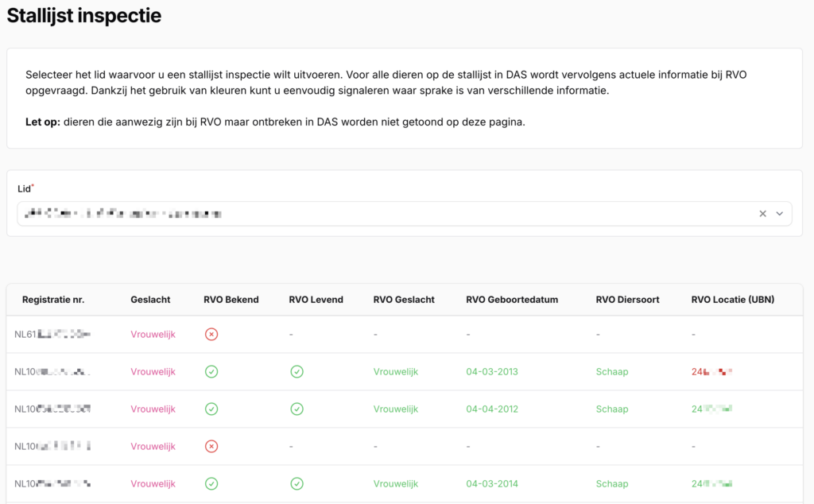Select the RVO Locatie (UBN) column header
This screenshot has width=814, height=504.
[732, 300]
